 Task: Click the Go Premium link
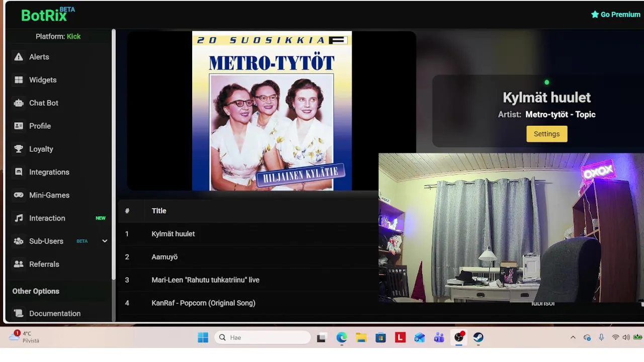click(x=616, y=15)
